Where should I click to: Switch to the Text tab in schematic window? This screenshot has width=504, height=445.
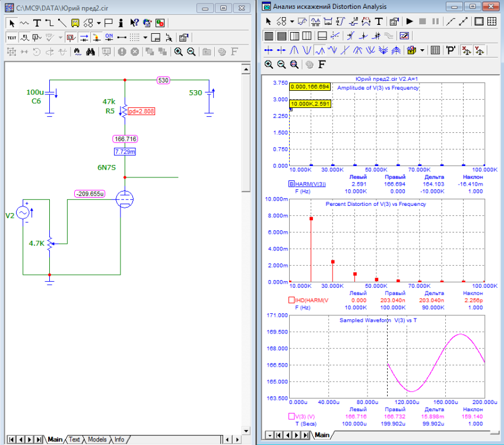click(x=74, y=440)
